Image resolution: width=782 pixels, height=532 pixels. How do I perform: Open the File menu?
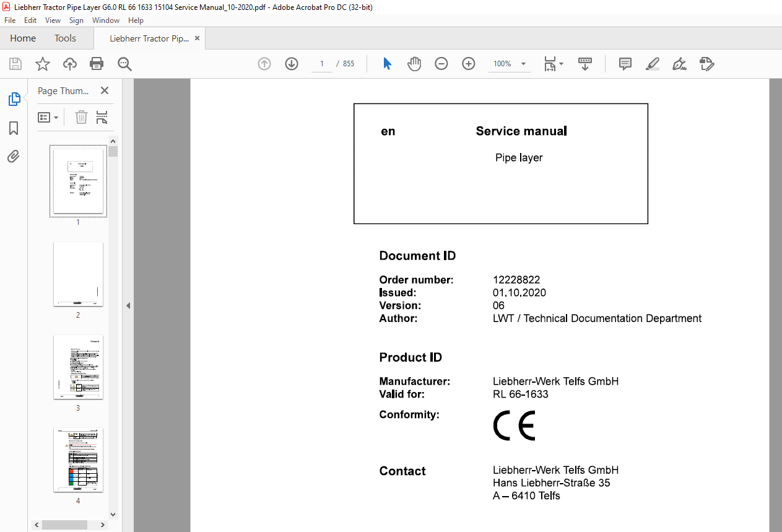coord(10,20)
